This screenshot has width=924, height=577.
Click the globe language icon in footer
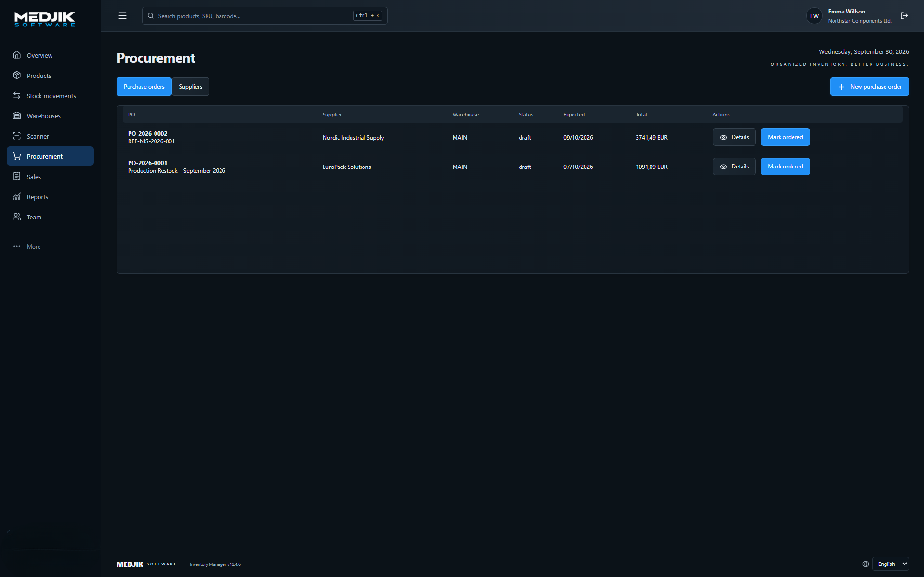pos(865,564)
